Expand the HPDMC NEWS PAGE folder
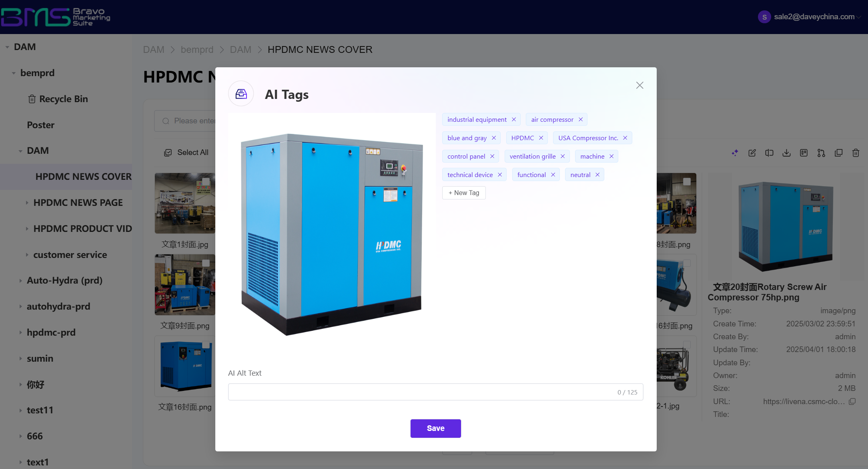Image resolution: width=868 pixels, height=469 pixels. coord(27,203)
